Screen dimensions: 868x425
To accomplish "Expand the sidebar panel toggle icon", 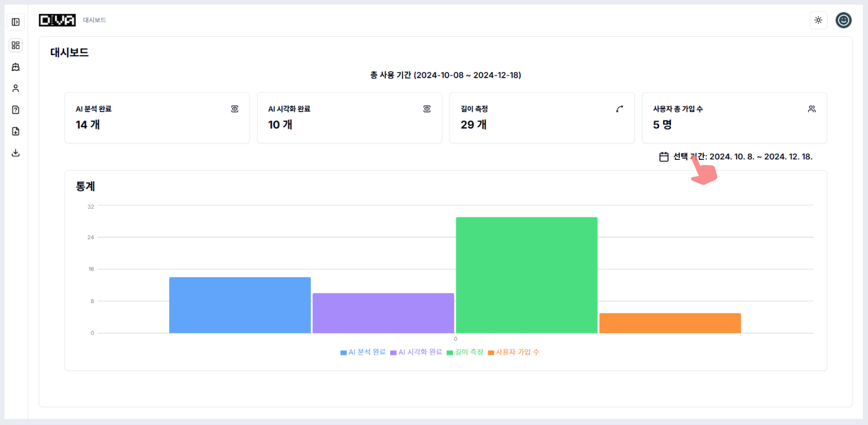I will [x=16, y=22].
